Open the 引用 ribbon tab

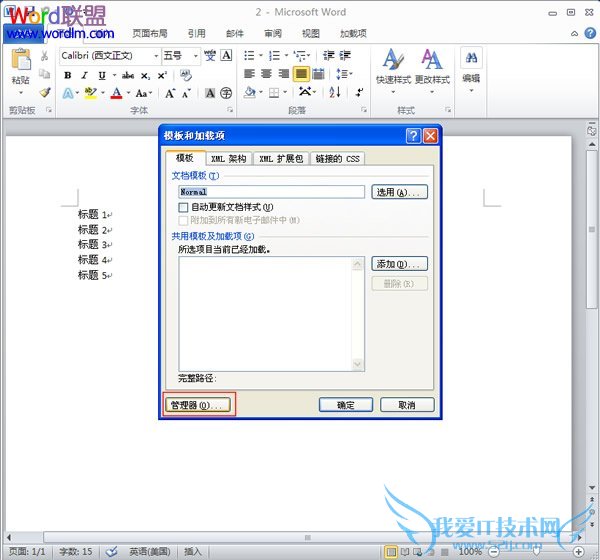197,34
